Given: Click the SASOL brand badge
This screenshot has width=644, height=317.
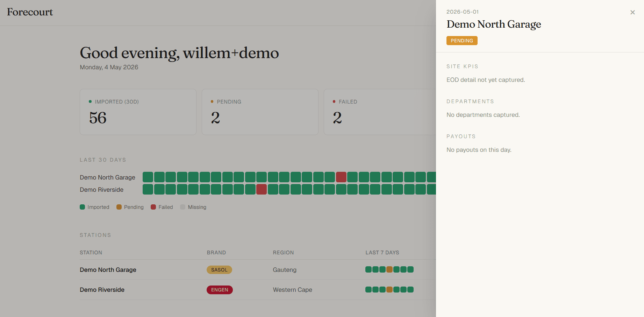Looking at the screenshot, I should (219, 270).
